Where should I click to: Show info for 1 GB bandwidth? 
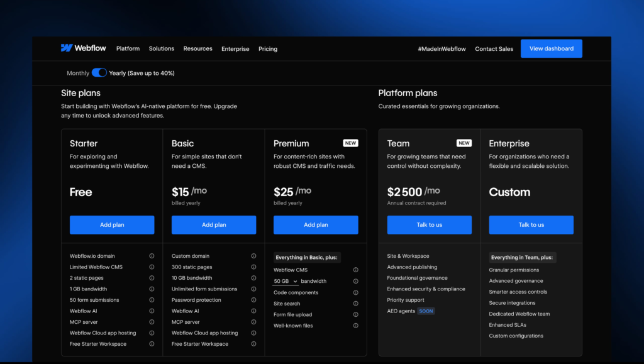(152, 289)
